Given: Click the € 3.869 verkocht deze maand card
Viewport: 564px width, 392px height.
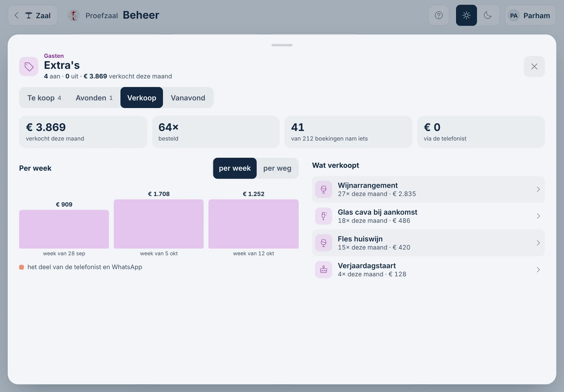Looking at the screenshot, I should [83, 132].
